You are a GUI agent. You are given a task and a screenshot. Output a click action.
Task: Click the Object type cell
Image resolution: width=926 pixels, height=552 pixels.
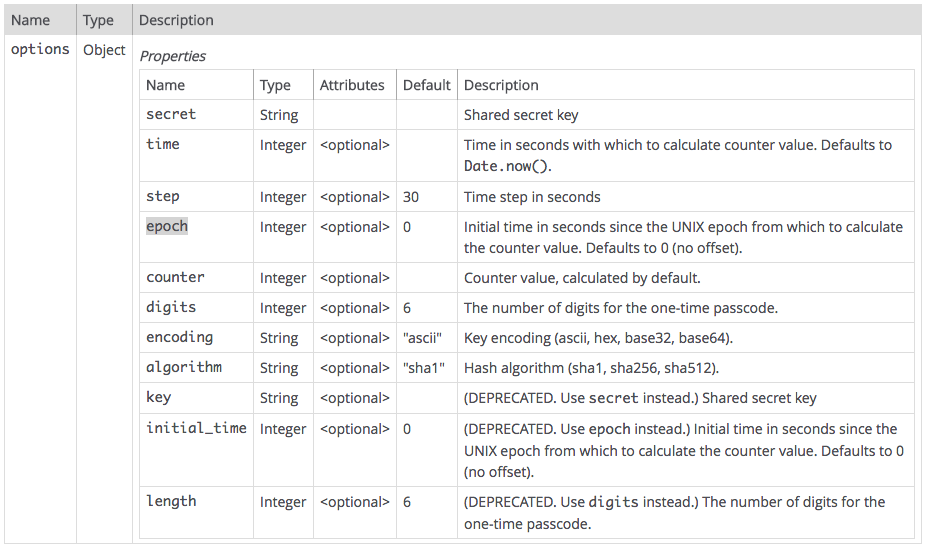(x=104, y=50)
